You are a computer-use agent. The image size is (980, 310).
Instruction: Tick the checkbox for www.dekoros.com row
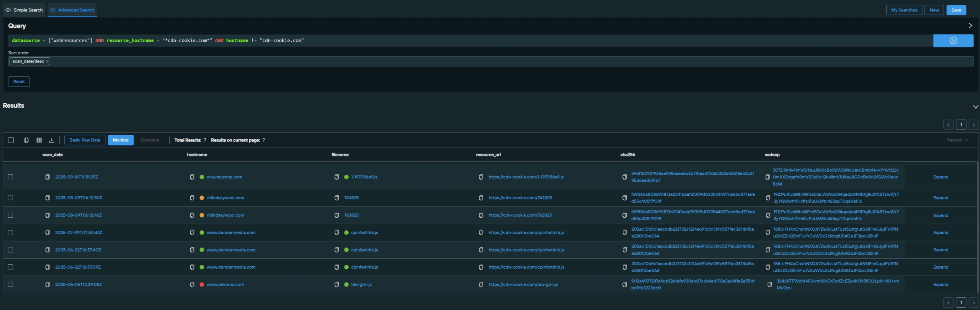10,284
